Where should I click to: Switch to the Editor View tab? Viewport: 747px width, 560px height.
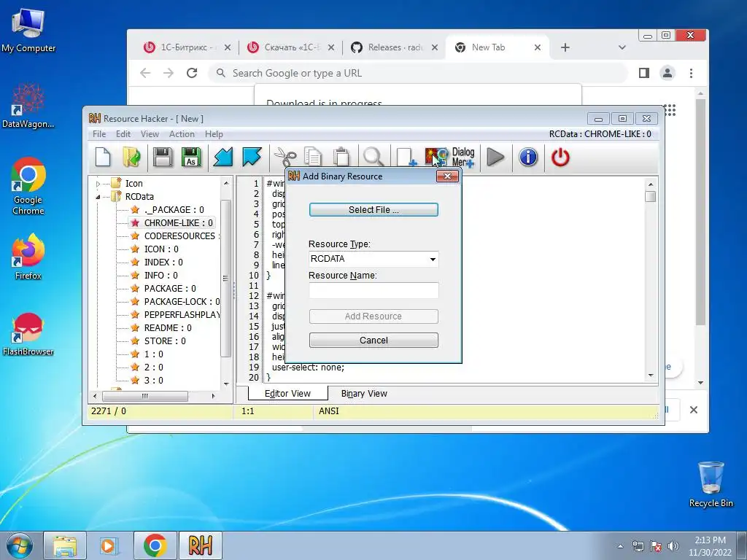coord(287,394)
